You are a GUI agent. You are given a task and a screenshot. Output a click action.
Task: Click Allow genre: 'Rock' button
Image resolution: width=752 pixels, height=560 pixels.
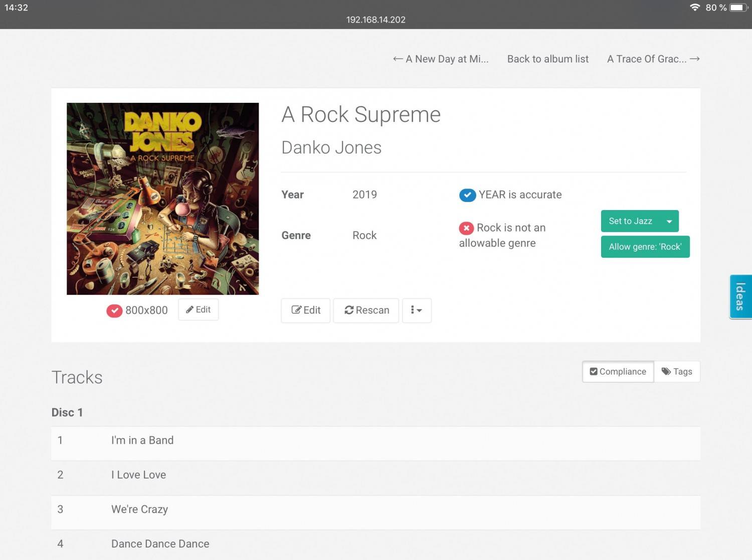[645, 247]
